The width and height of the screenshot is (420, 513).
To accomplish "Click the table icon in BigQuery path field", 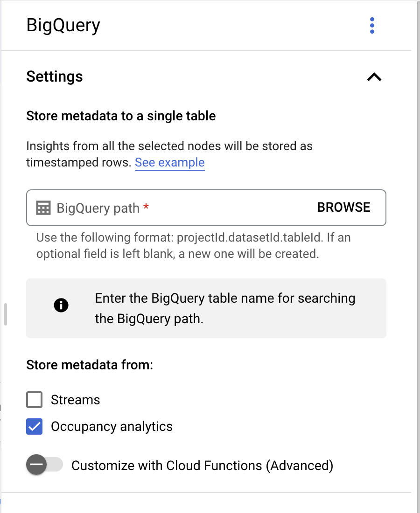I will pos(43,208).
